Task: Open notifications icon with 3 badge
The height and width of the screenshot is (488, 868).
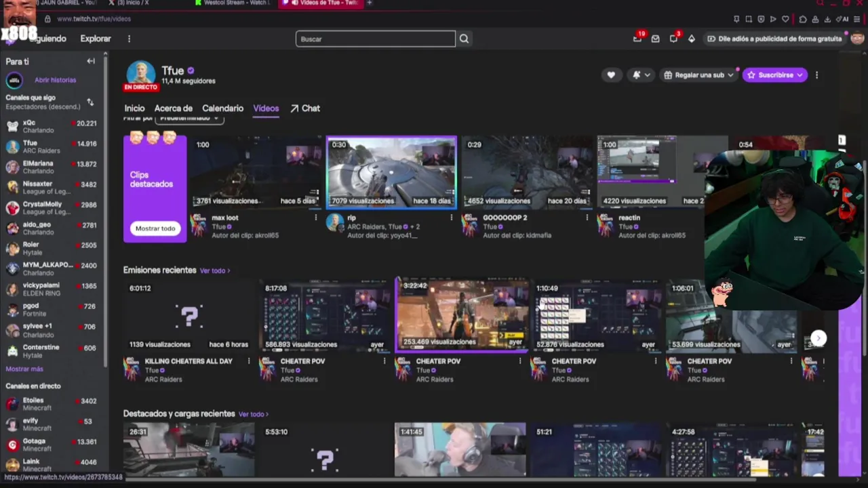Action: pyautogui.click(x=673, y=39)
